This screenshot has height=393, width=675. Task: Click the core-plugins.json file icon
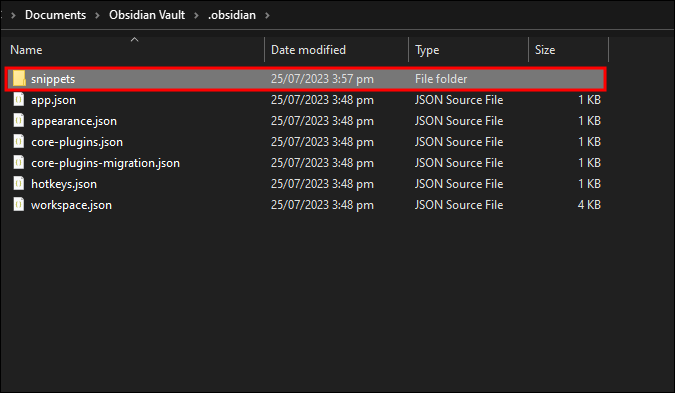click(19, 142)
